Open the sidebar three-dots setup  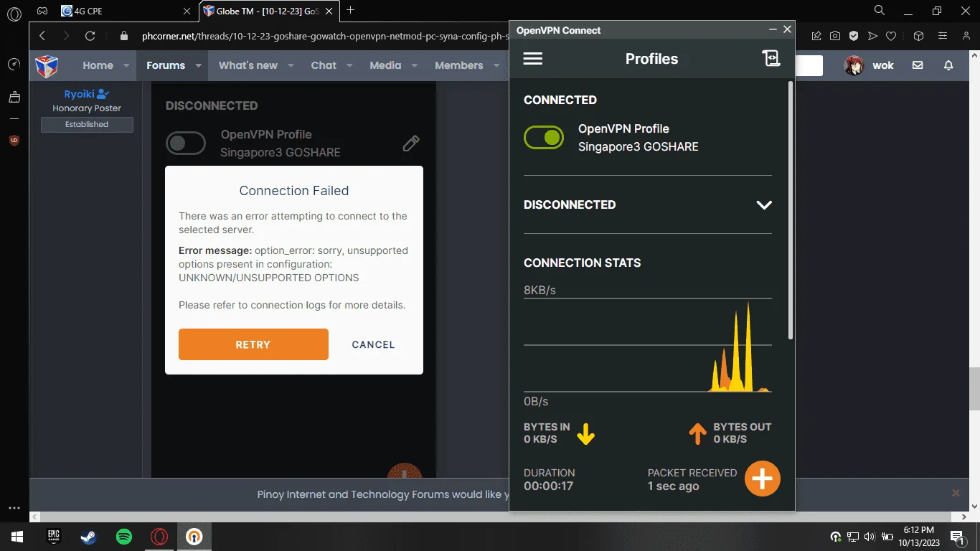(x=14, y=508)
